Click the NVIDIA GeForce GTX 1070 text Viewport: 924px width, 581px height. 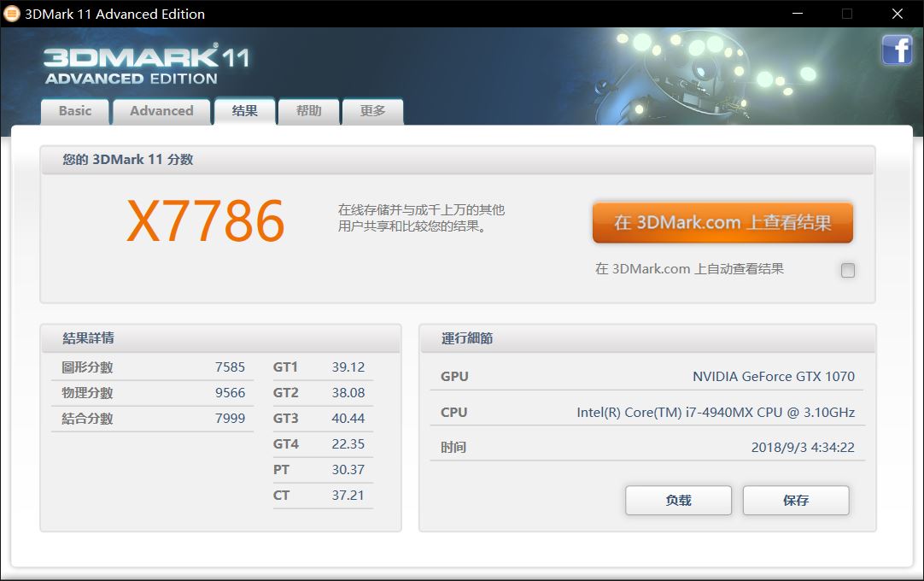[x=773, y=376]
